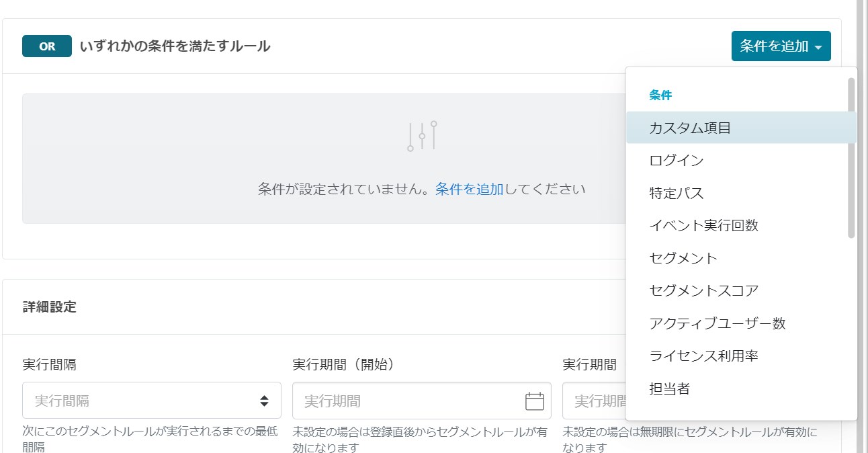
Task: Click the 実行期間 end date input
Action: pos(595,401)
